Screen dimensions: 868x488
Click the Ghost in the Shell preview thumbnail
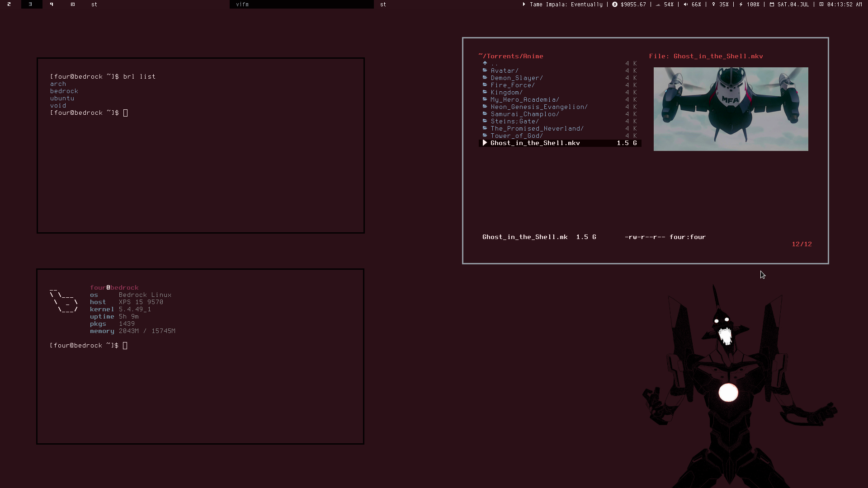point(731,109)
